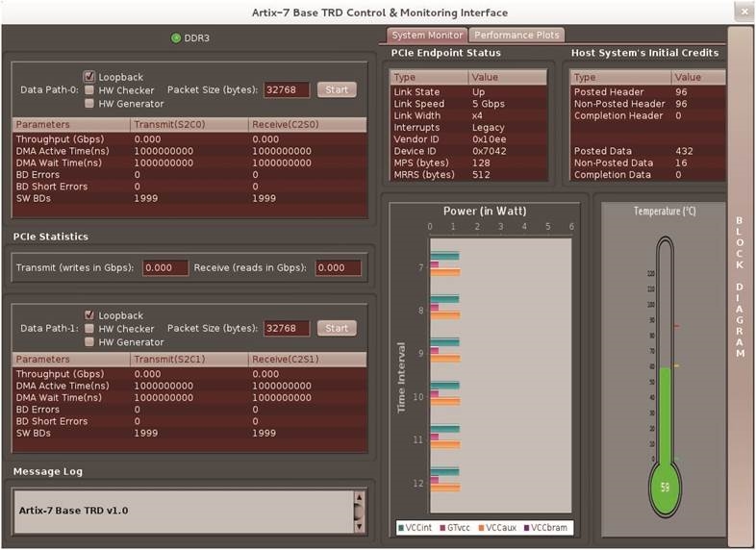
Task: Click Parameters header in Data Path-1 table
Action: coord(71,359)
